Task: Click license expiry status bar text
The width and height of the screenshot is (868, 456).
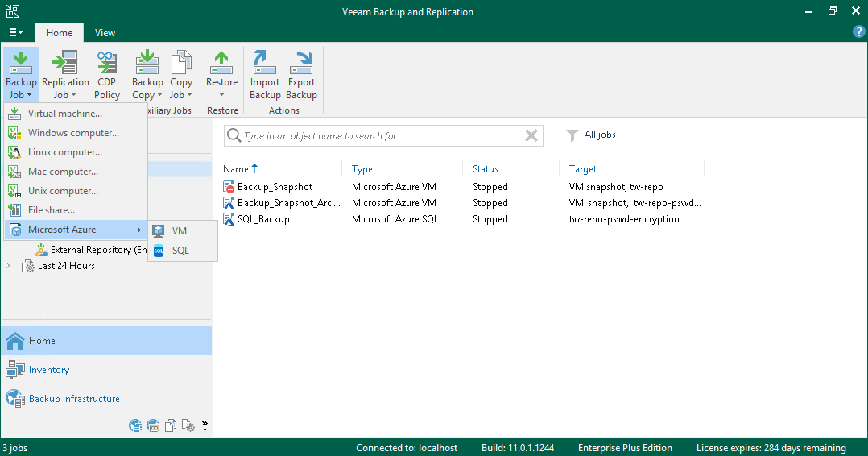Action: pos(771,448)
